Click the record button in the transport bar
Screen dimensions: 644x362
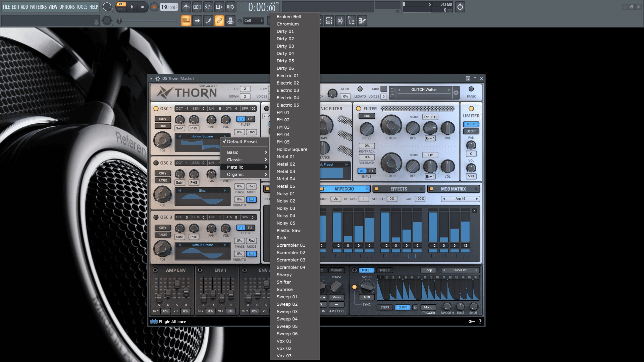(x=154, y=7)
